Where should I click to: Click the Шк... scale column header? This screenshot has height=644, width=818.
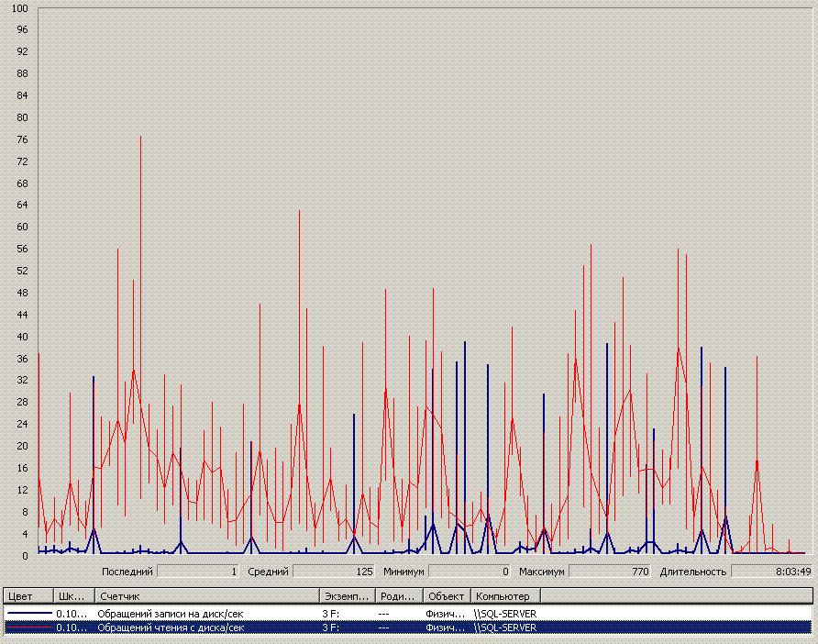tap(73, 596)
